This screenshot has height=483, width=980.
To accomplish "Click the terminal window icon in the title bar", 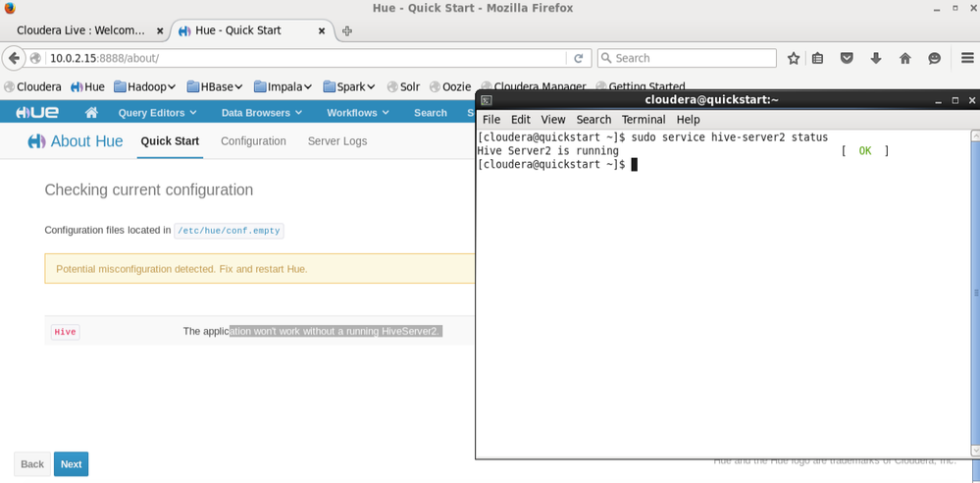I will pos(487,100).
